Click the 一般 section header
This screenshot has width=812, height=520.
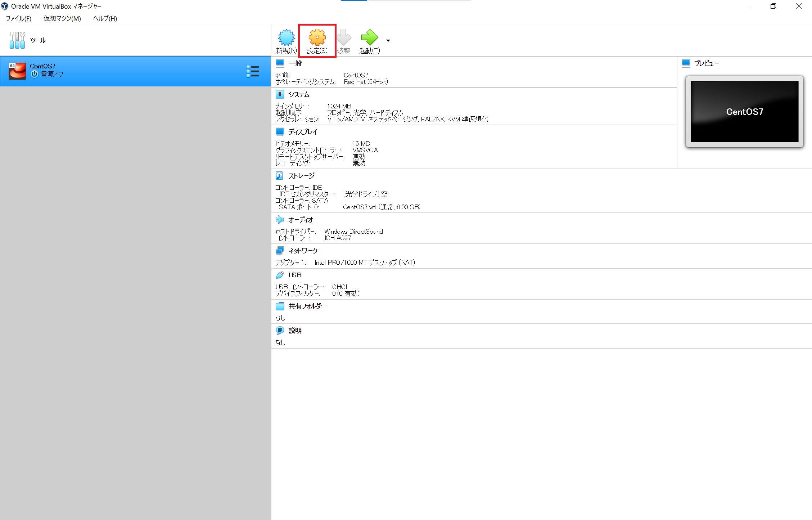(294, 63)
